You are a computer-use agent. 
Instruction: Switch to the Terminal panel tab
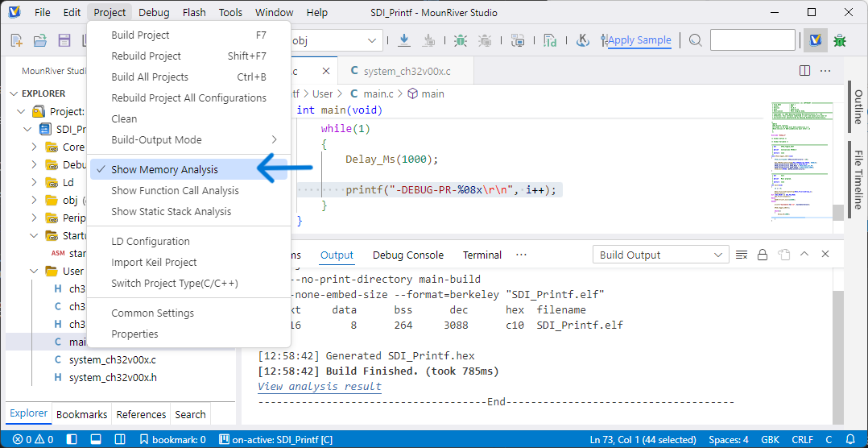click(482, 255)
